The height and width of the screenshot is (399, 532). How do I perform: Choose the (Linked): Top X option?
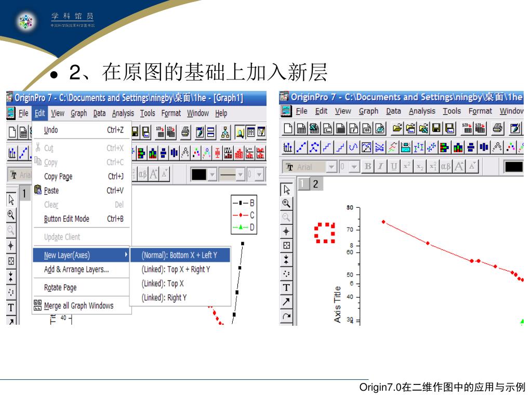[180, 283]
